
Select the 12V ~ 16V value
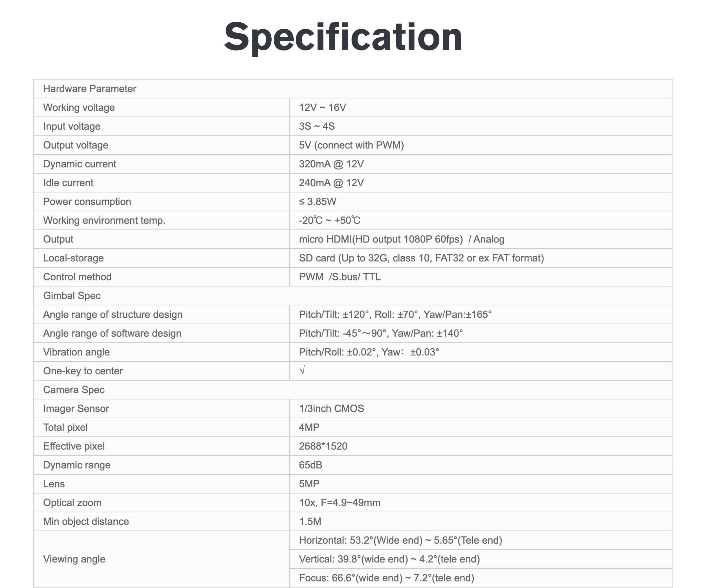[322, 107]
